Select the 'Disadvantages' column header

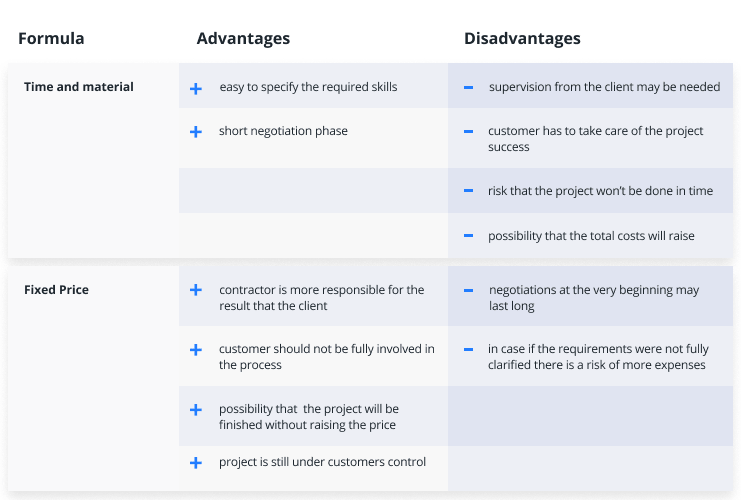(522, 38)
